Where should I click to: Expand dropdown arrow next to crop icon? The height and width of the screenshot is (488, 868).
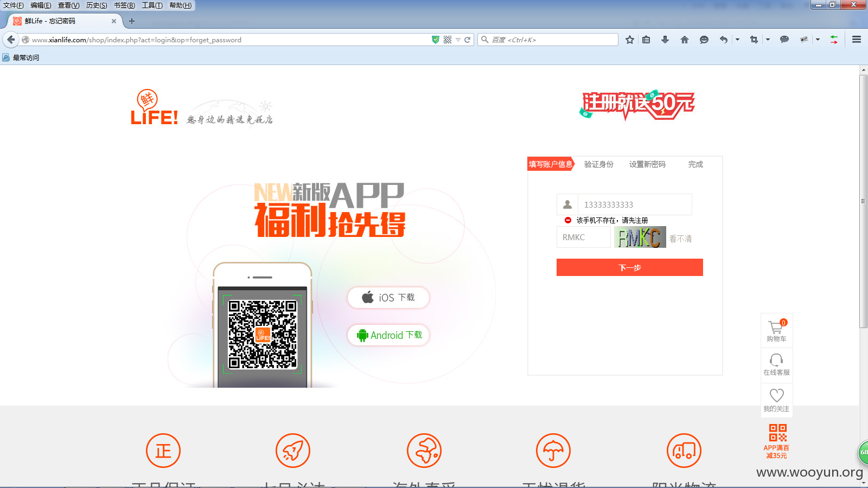point(768,40)
